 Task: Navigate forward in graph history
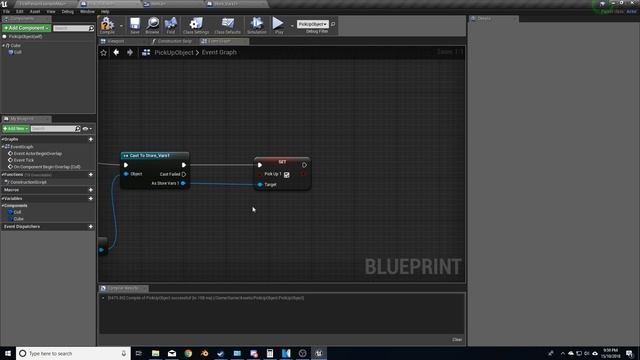pos(130,52)
